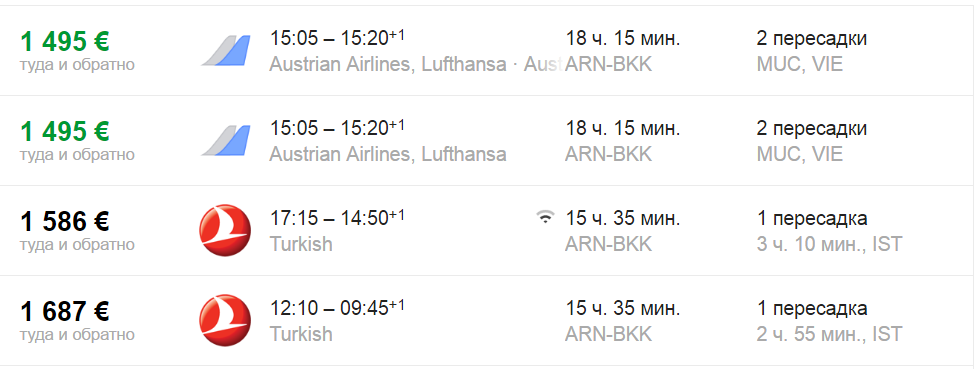Image resolution: width=977 pixels, height=369 pixels.
Task: Click the Turkish Airlines logo for 12:10 flight
Action: (x=225, y=320)
